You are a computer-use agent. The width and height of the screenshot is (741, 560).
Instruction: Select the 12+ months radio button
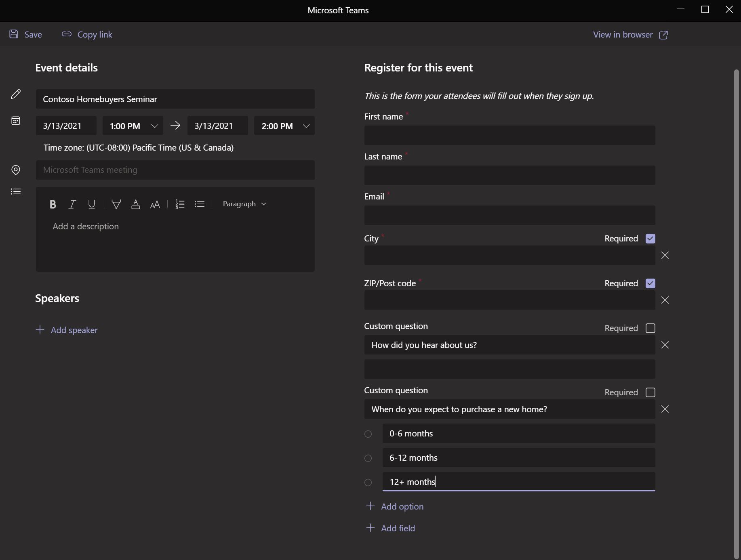(368, 482)
